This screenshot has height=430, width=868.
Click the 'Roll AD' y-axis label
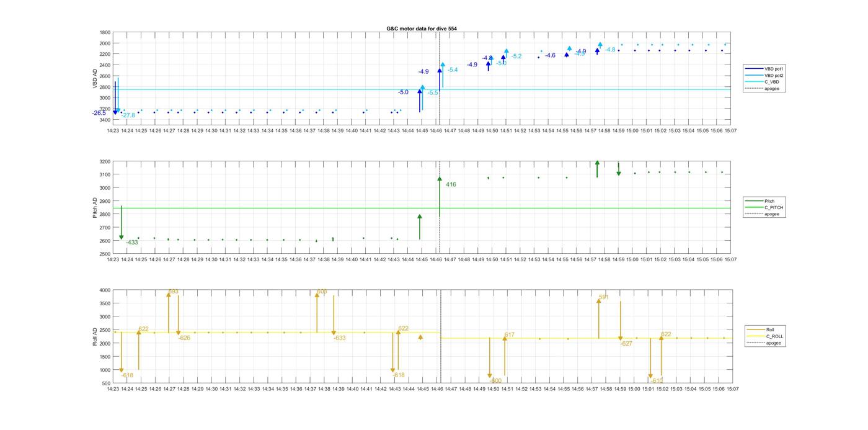(95, 336)
